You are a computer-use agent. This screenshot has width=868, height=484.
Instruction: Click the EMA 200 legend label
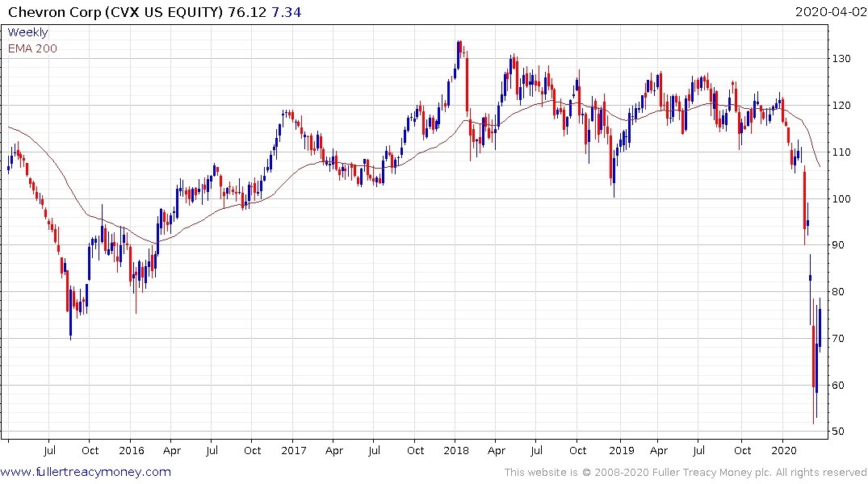point(32,48)
